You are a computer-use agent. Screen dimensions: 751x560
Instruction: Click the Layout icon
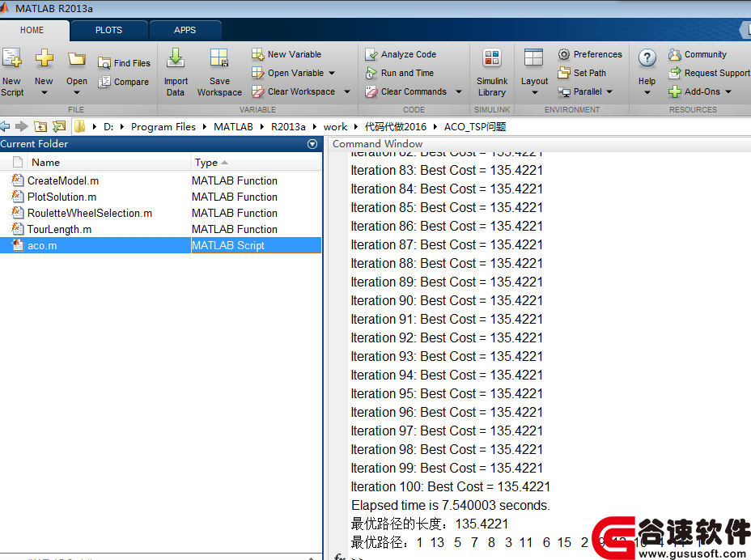click(533, 58)
